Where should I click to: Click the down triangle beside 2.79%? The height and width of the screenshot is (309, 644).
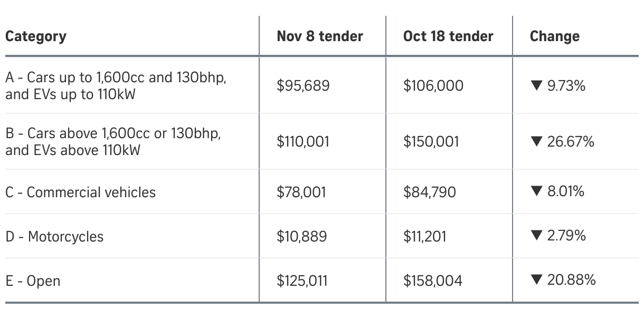tap(536, 236)
